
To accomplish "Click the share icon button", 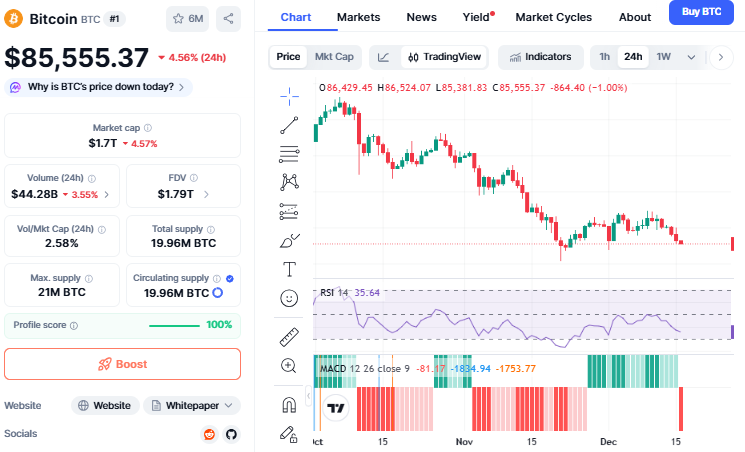I will point(228,18).
